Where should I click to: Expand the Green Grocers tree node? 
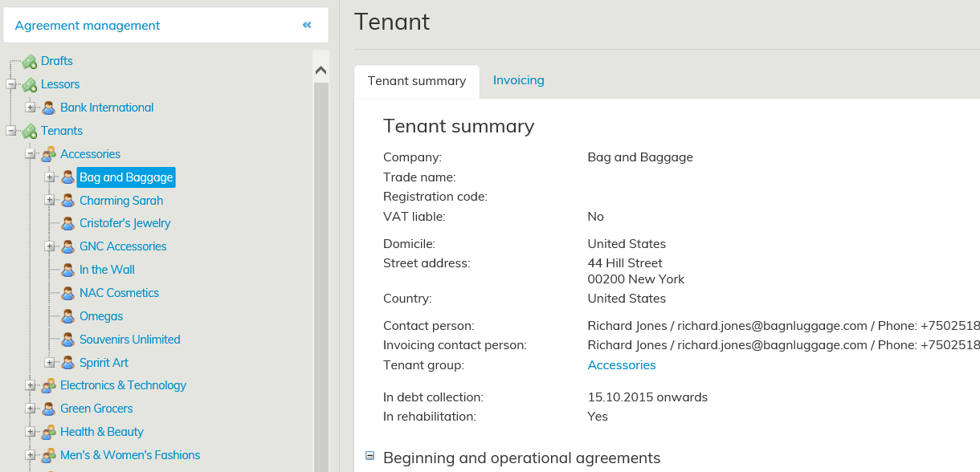click(31, 409)
